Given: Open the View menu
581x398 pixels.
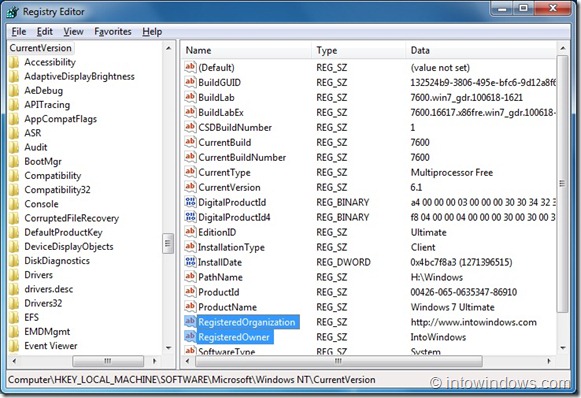Looking at the screenshot, I should [x=73, y=32].
